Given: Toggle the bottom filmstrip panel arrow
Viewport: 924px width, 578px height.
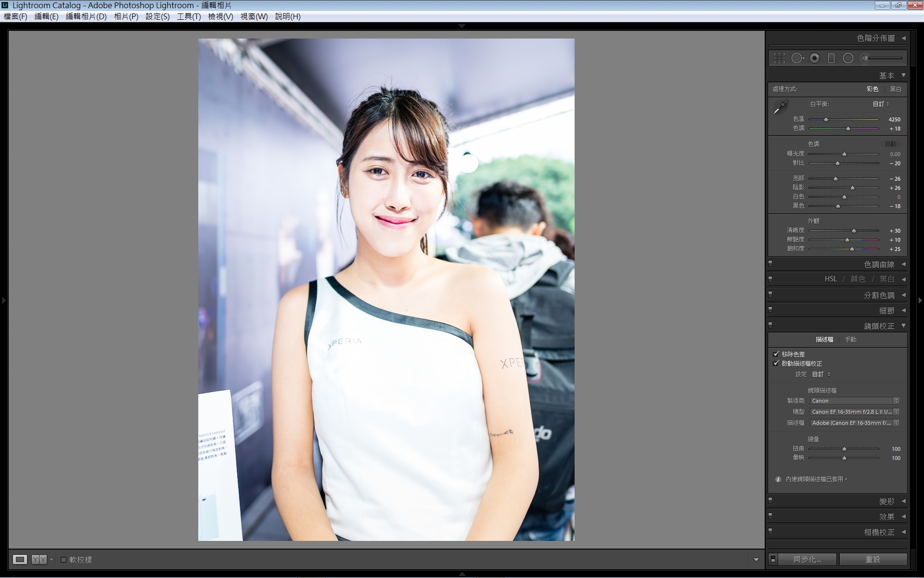Looking at the screenshot, I should pyautogui.click(x=462, y=575).
